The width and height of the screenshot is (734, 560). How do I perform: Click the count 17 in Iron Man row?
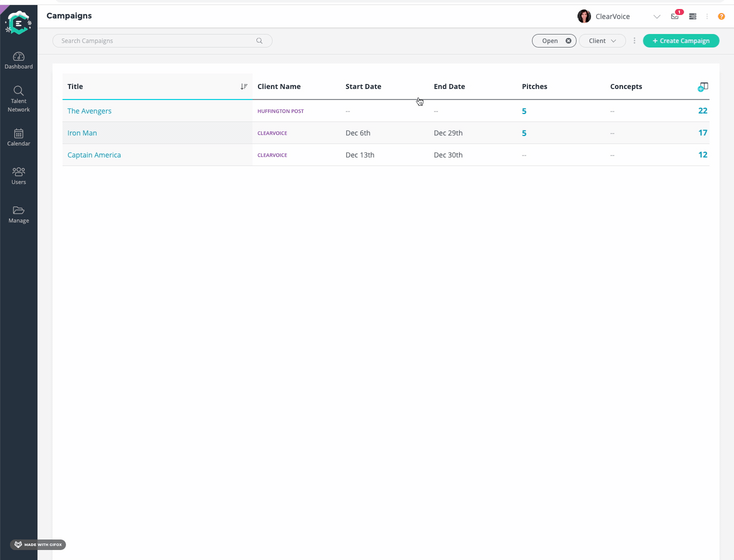click(702, 133)
